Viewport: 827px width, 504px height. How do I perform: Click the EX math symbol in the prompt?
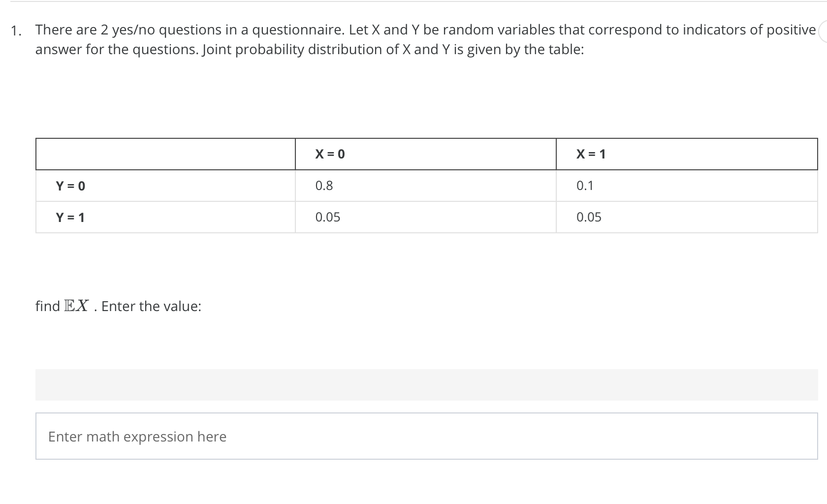[x=76, y=305]
